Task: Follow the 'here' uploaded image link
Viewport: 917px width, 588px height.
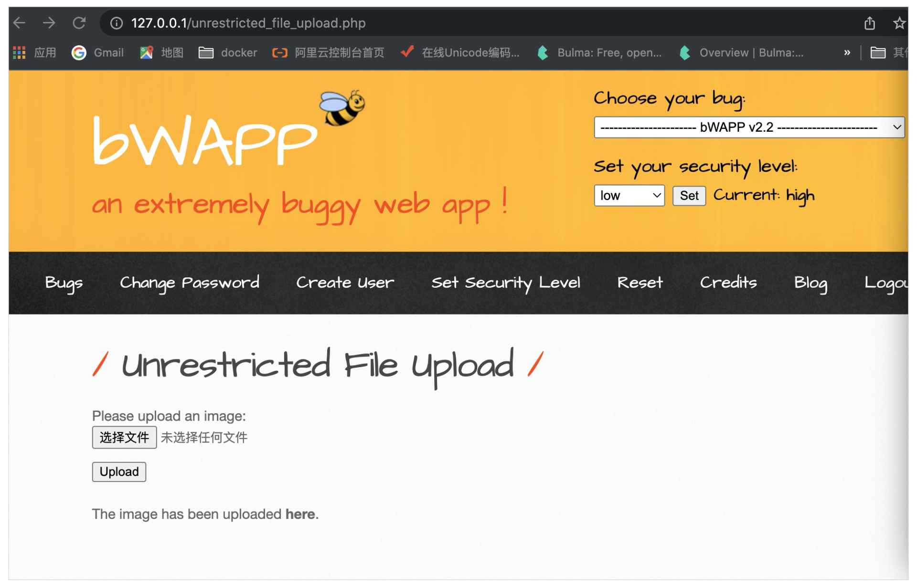Action: pyautogui.click(x=300, y=514)
